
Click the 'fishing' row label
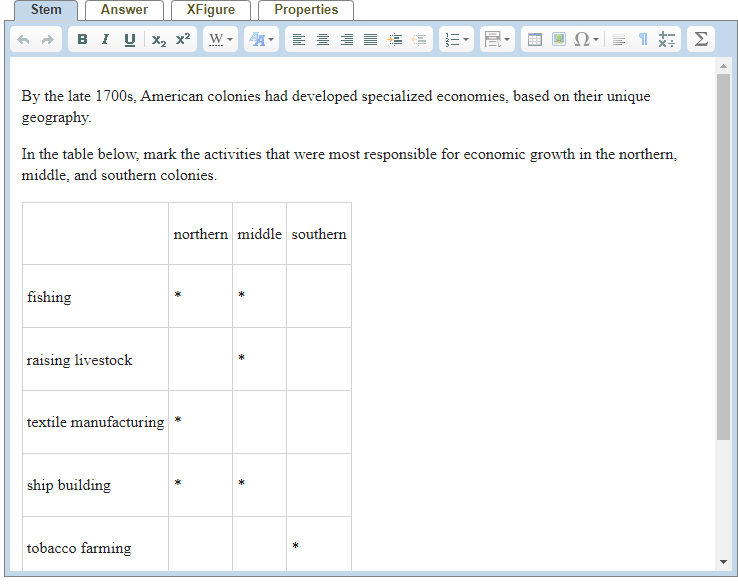click(49, 297)
